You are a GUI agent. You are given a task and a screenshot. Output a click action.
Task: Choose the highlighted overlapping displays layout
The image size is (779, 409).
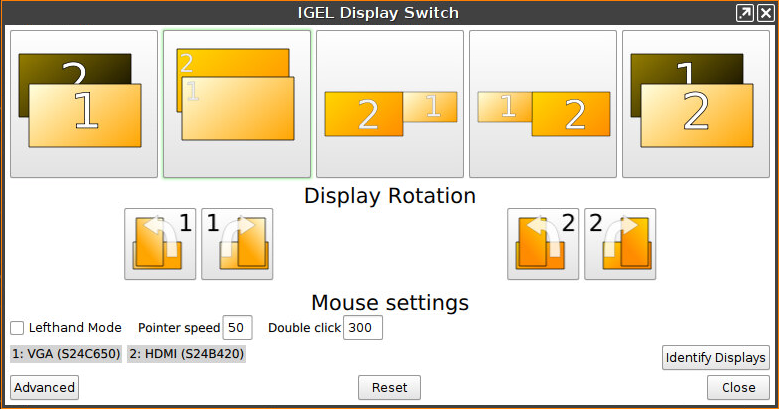(237, 104)
